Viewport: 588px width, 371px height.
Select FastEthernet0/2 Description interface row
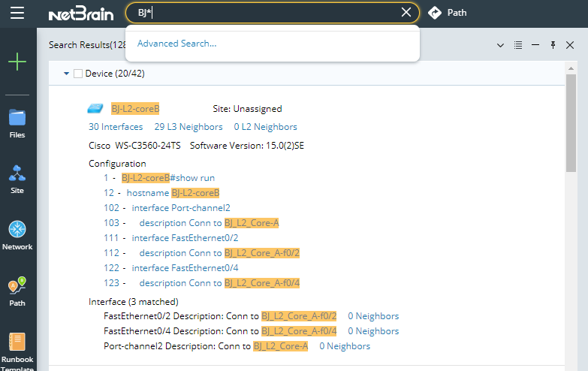coord(220,316)
